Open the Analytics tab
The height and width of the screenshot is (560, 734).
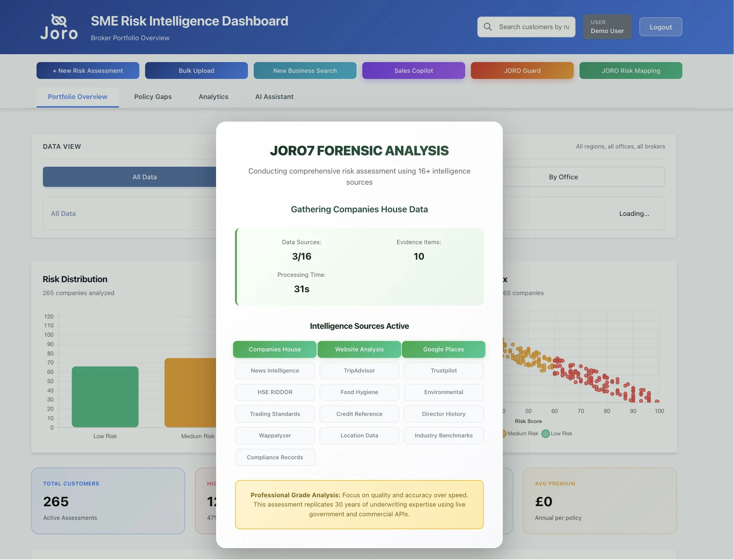pos(213,97)
